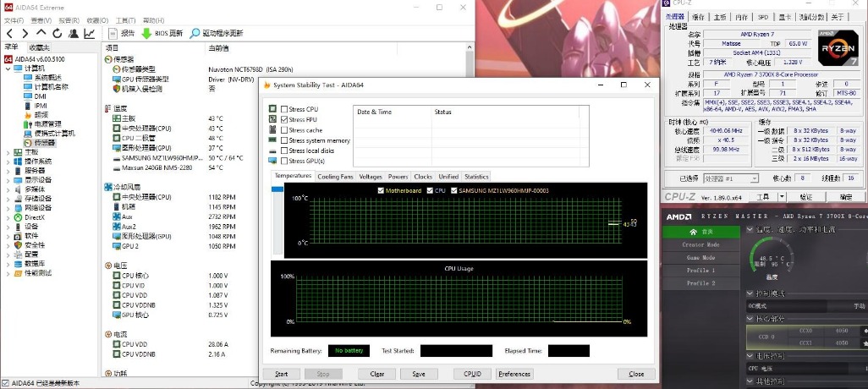
Task: Click the Save button in stability test
Action: pos(419,374)
